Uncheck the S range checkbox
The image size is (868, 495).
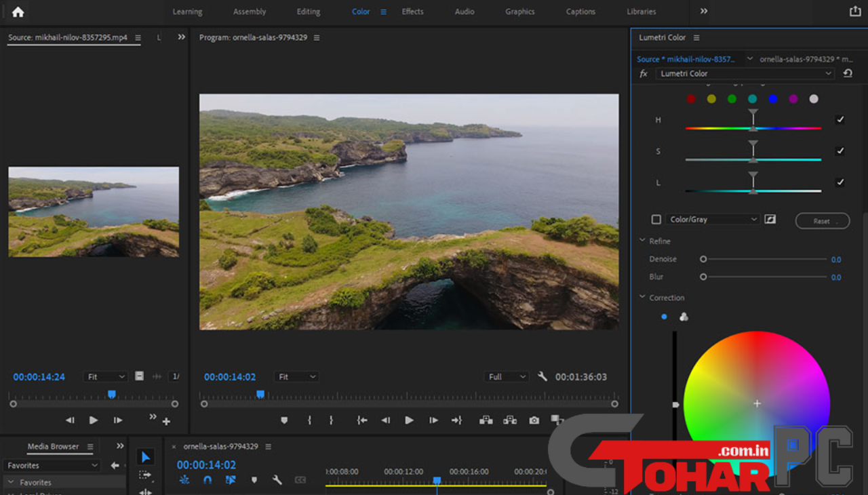tap(840, 151)
